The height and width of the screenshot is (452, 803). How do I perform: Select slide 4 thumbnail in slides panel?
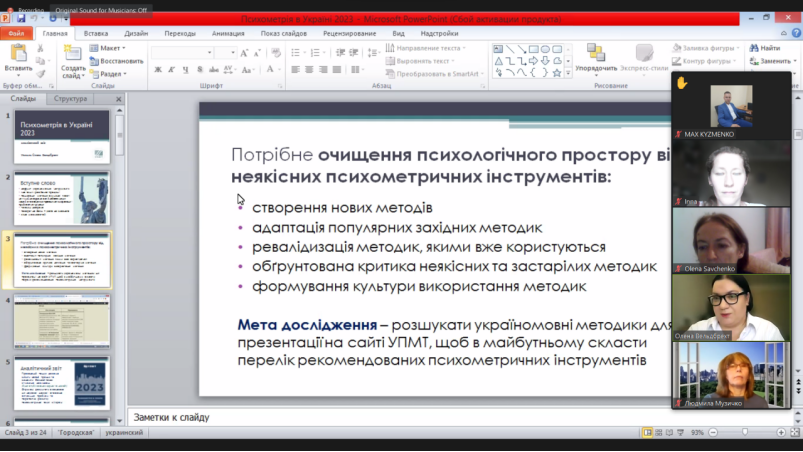click(61, 320)
